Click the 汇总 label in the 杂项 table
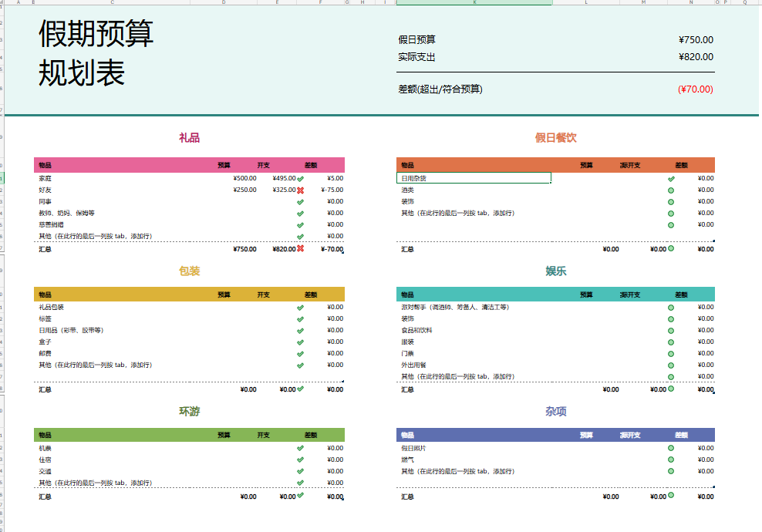Image resolution: width=762 pixels, height=532 pixels. pyautogui.click(x=407, y=497)
